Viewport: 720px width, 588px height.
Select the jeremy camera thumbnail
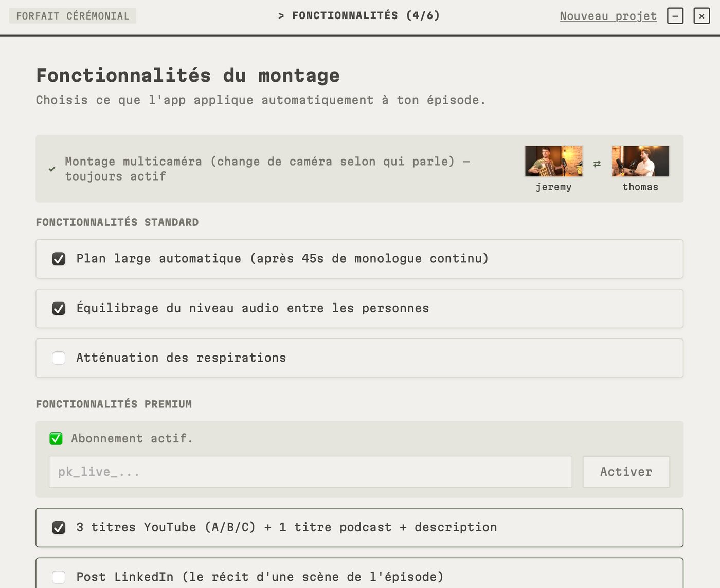click(553, 161)
